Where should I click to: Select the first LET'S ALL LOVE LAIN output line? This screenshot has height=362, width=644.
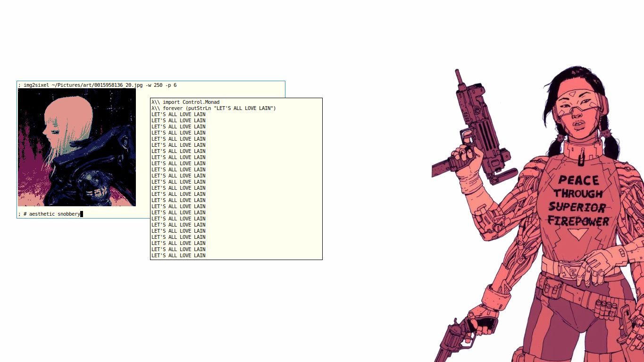(178, 114)
